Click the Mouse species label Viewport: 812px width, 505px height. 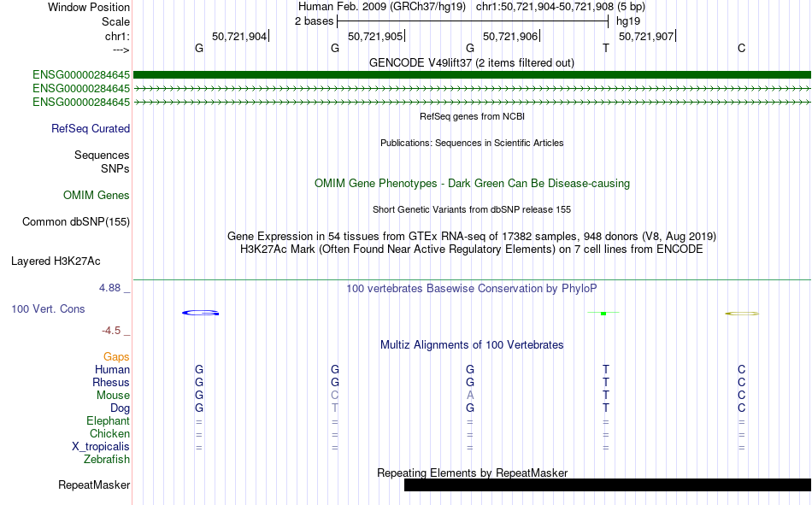(113, 395)
